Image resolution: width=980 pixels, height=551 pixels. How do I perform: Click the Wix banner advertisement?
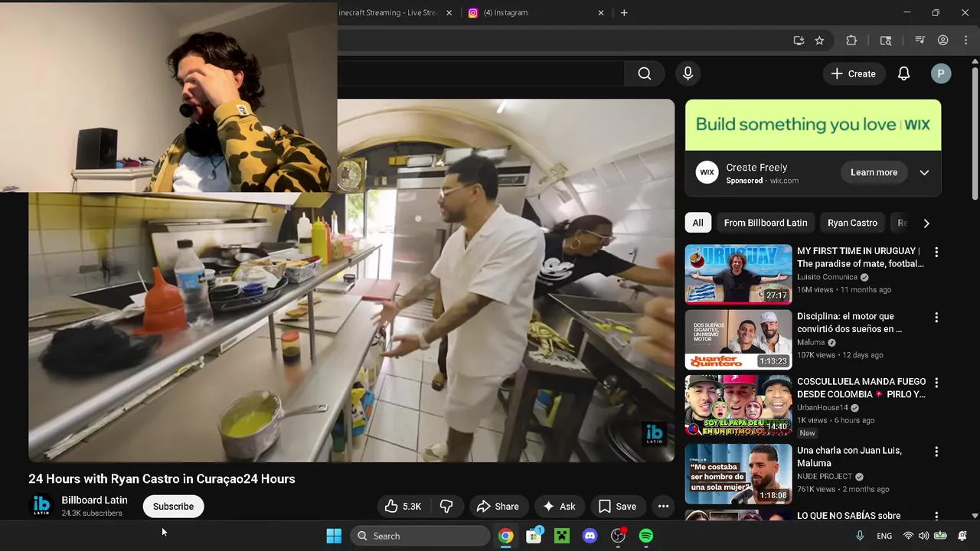point(813,125)
